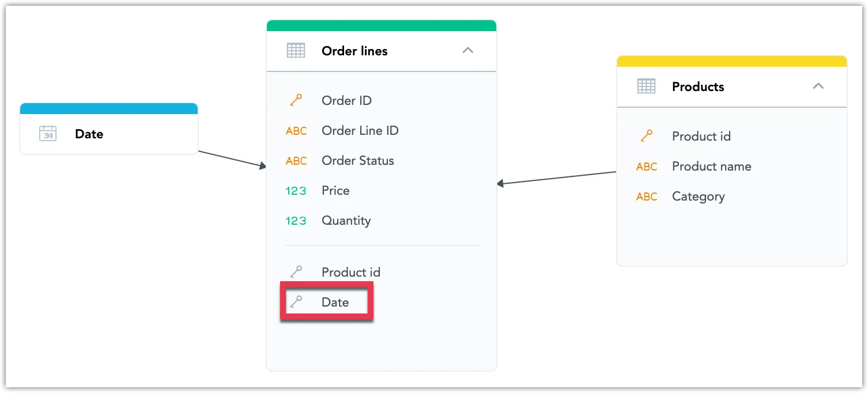Image resolution: width=868 pixels, height=393 pixels.
Task: Click the Order Line ID field label
Action: tap(360, 130)
